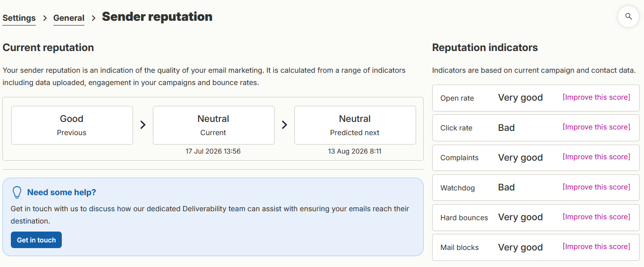Improve the Mail blocks score
Screen dimensions: 644x267
pyautogui.click(x=596, y=247)
